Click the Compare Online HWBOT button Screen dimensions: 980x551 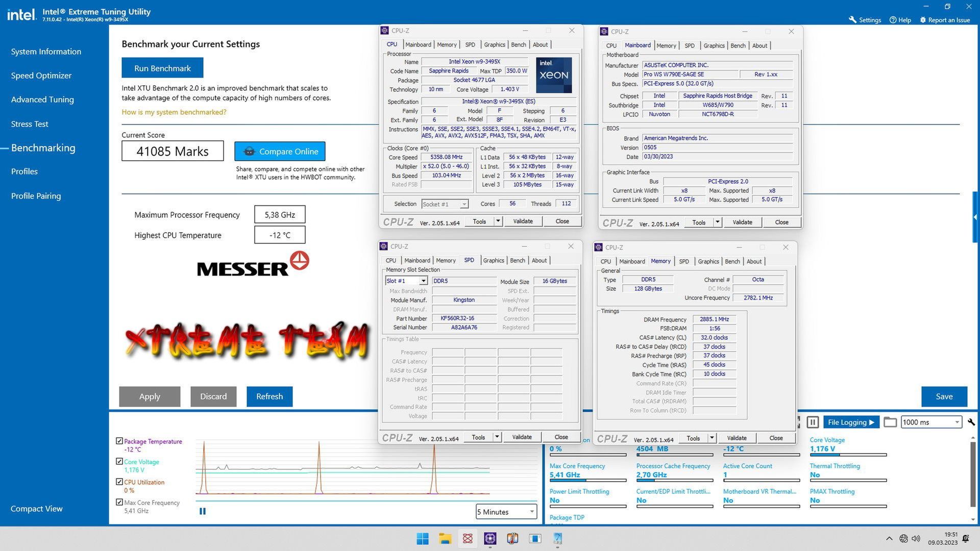tap(280, 151)
